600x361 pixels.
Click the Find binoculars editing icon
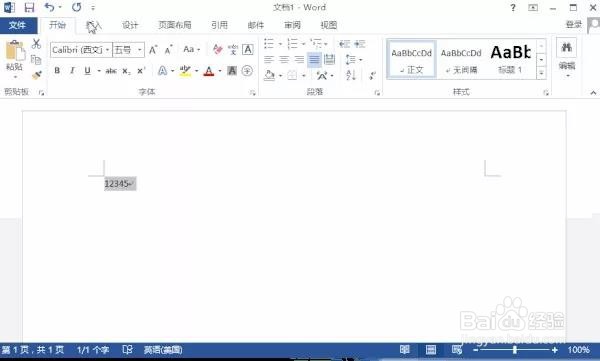click(567, 47)
